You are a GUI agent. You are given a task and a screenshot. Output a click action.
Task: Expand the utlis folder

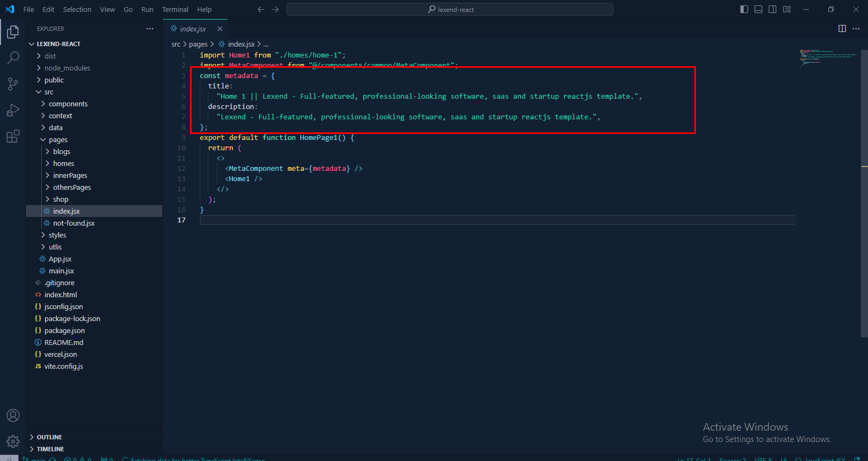point(94,247)
